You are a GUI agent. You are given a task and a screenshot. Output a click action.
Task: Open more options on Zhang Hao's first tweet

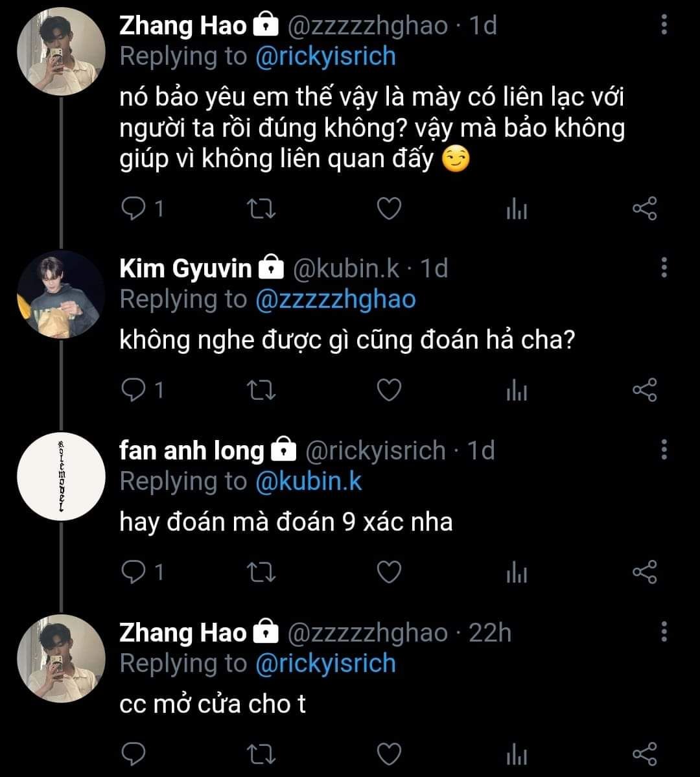[x=664, y=25]
